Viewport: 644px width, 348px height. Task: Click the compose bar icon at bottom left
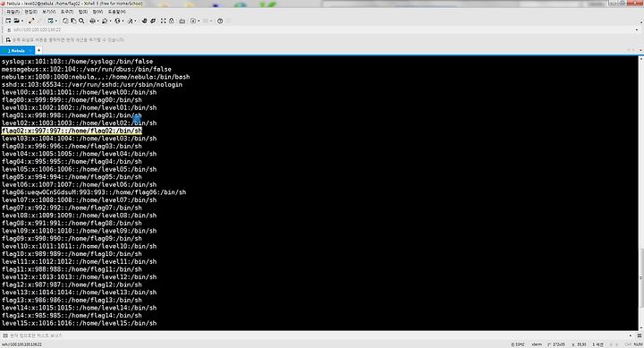5,335
